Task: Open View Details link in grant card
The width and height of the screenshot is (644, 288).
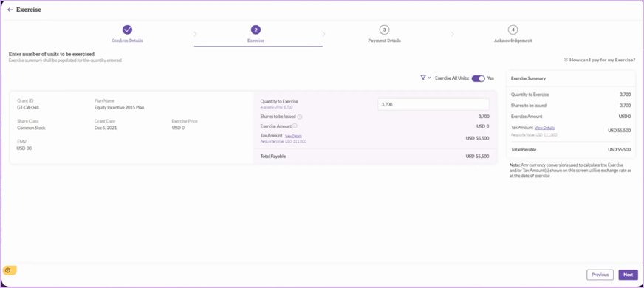Action: coord(293,136)
